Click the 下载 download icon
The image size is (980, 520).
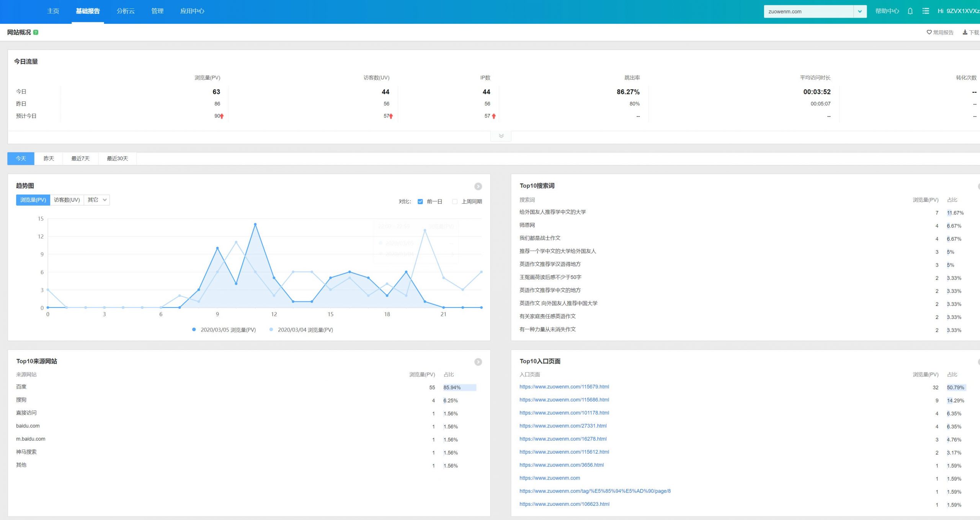(965, 32)
